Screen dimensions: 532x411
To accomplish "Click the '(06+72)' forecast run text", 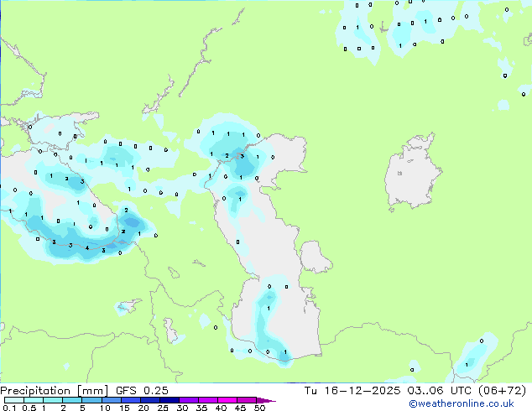I will [502, 391].
